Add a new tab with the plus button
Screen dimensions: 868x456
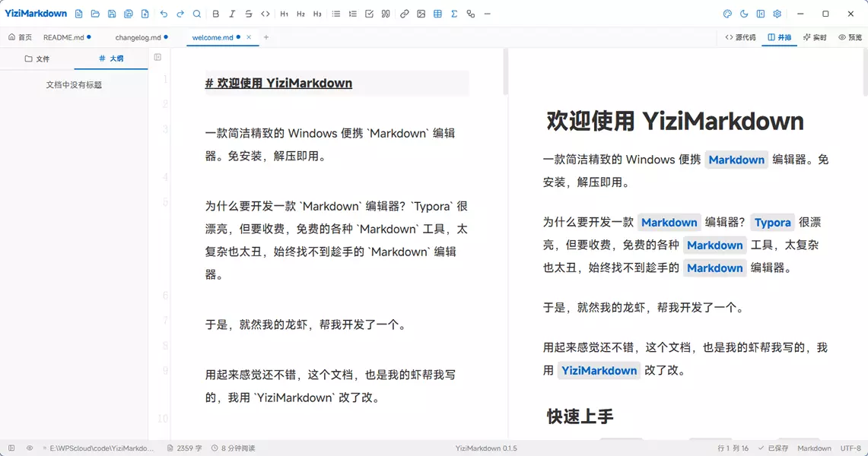point(266,37)
